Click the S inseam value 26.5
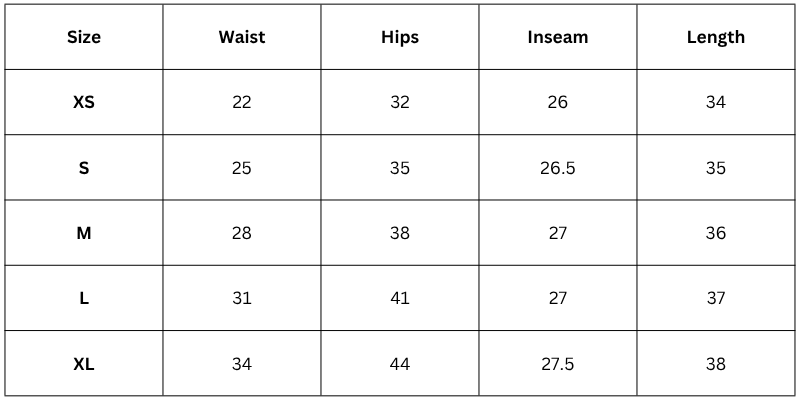This screenshot has height=400, width=800. [558, 168]
